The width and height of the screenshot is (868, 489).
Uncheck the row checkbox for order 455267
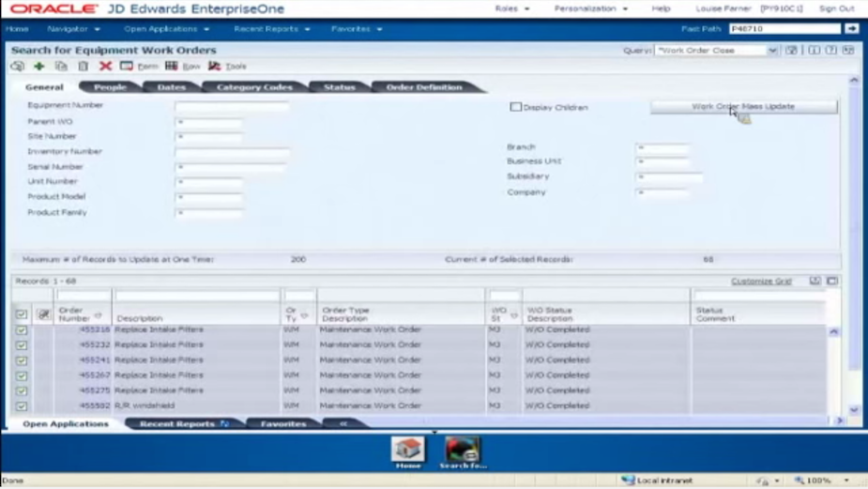click(21, 375)
